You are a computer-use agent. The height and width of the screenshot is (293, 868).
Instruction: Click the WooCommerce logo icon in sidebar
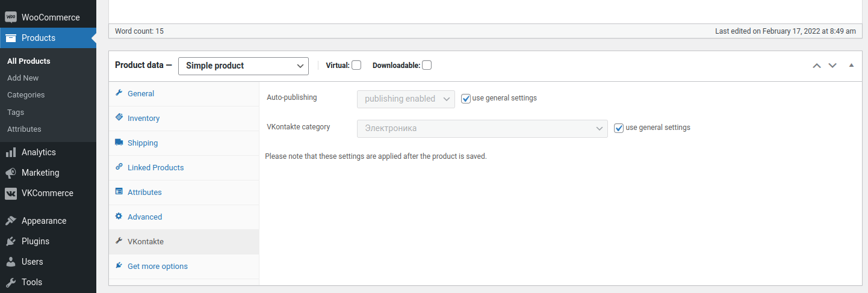coord(11,17)
